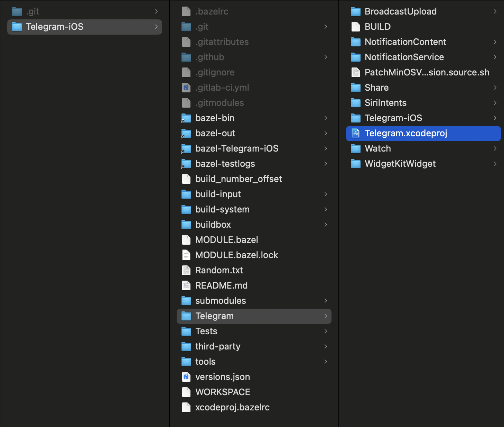Image resolution: width=504 pixels, height=427 pixels.
Task: Click the Telegram.xcodeproj Xcode project icon
Action: point(356,133)
